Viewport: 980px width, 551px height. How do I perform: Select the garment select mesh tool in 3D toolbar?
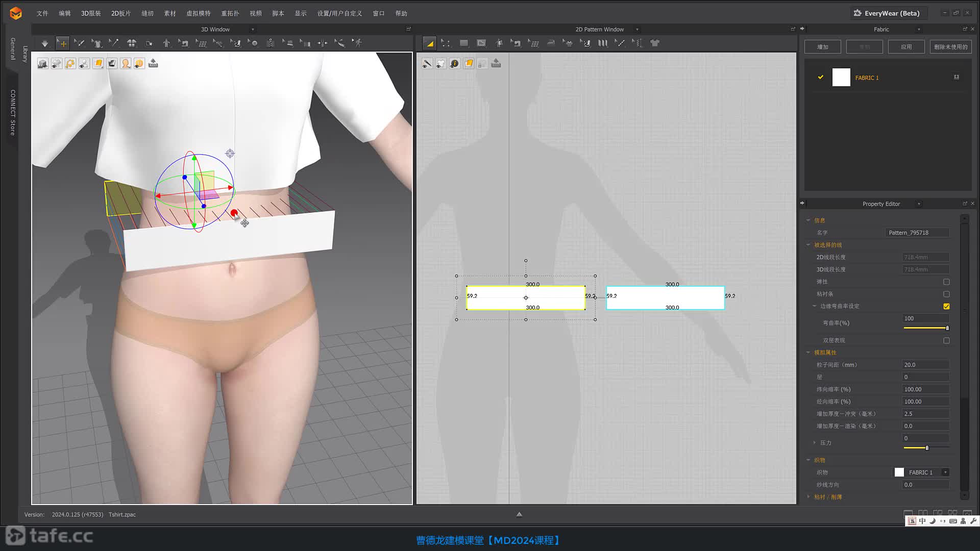coord(96,43)
